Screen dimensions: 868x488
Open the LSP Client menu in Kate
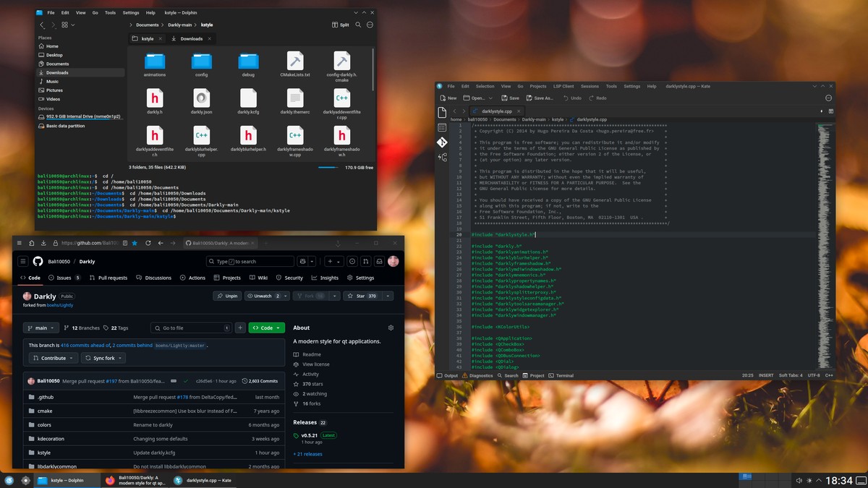pyautogui.click(x=562, y=86)
